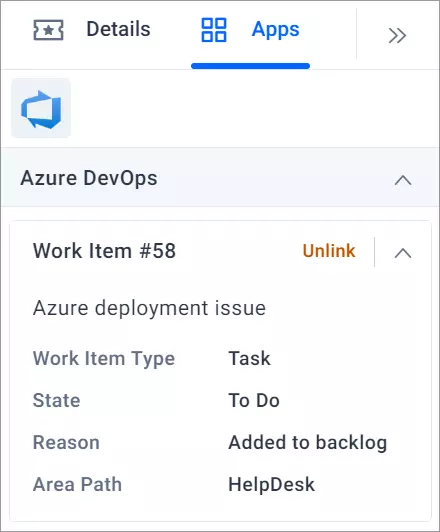This screenshot has width=440, height=532.
Task: Click the To Do state value
Action: 254,400
